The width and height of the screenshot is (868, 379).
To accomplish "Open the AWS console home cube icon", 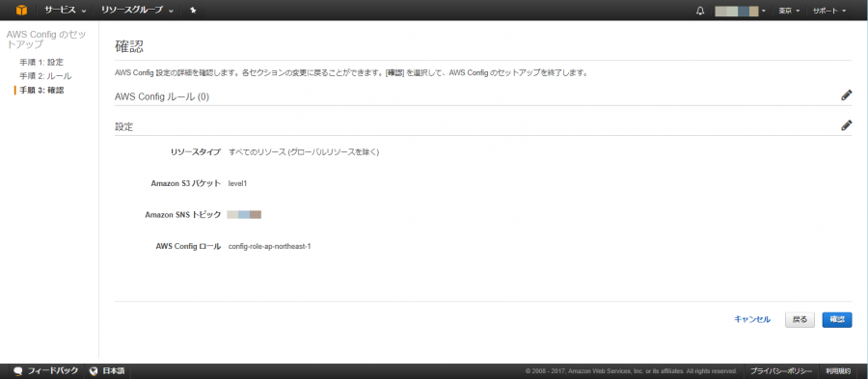I will pyautogui.click(x=21, y=10).
